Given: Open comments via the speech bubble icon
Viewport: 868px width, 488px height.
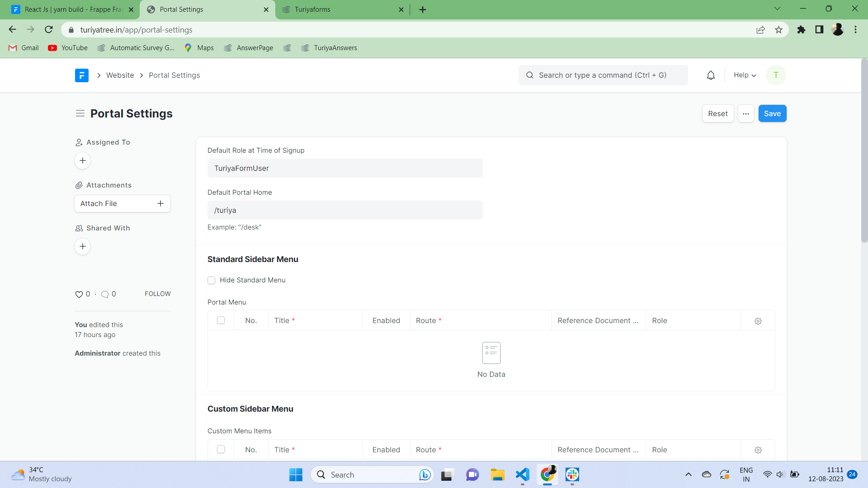Looking at the screenshot, I should (x=105, y=294).
